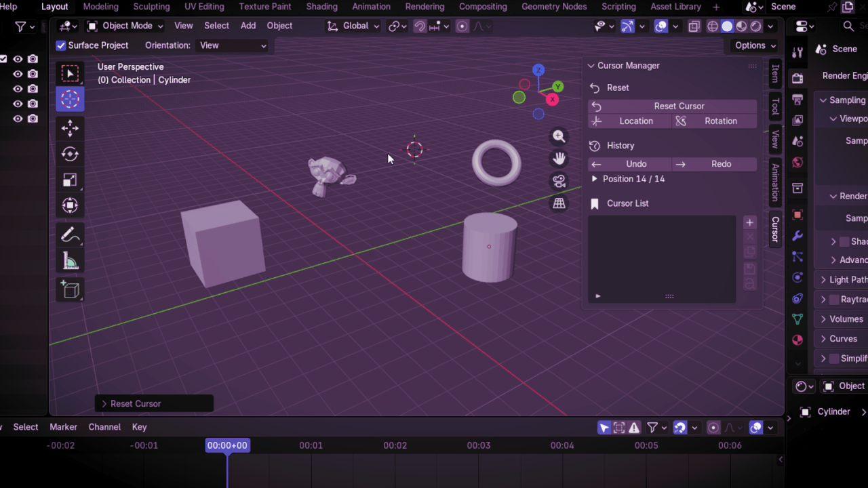Enable Raytracing checkbox
Viewport: 868px width, 488px height.
click(x=834, y=299)
